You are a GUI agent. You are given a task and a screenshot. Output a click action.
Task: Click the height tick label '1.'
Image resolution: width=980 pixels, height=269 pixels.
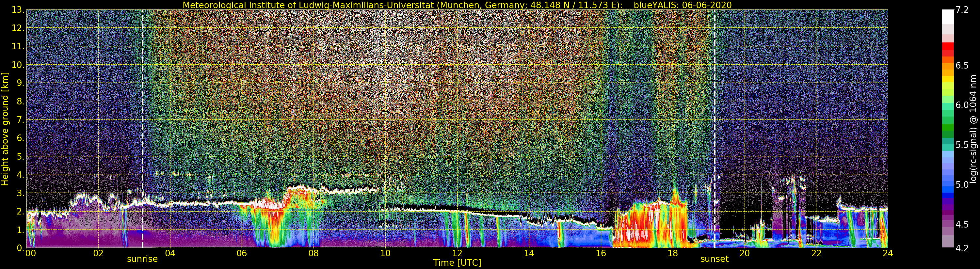click(21, 230)
